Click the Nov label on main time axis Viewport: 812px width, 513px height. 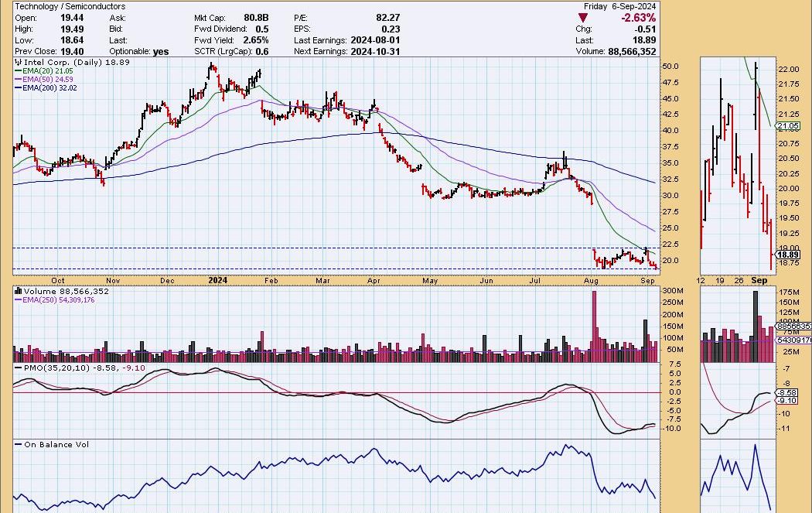(113, 281)
